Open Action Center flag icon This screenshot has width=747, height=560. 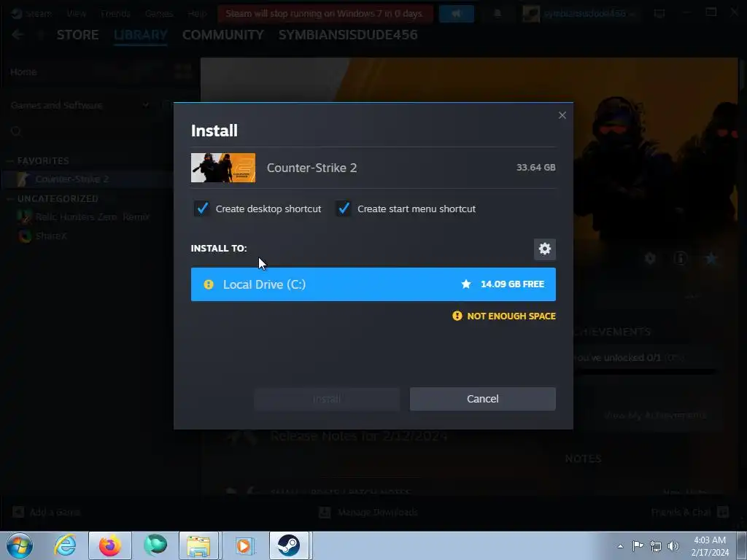pyautogui.click(x=638, y=545)
